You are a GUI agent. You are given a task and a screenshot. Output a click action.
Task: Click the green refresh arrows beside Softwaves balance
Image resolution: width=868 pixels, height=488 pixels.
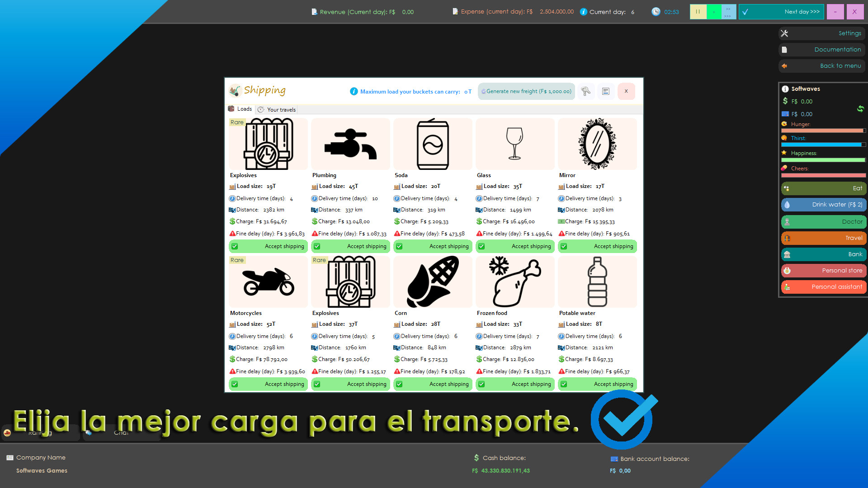[860, 108]
